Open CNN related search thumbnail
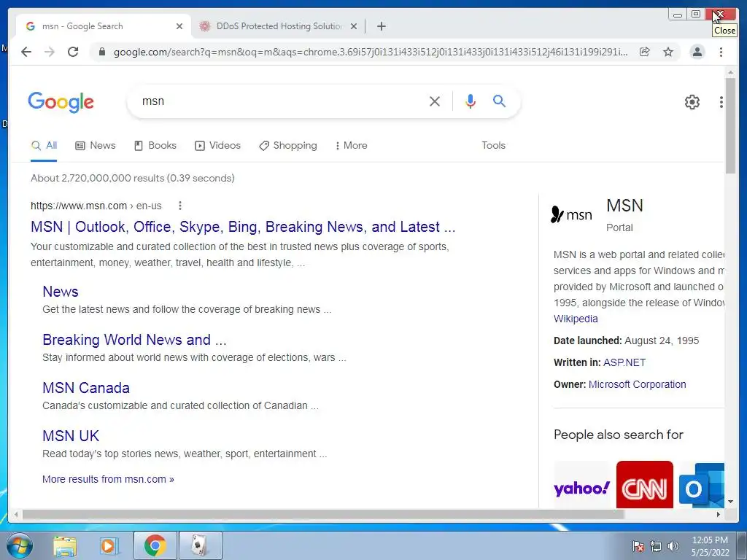The width and height of the screenshot is (747, 560). coord(645,485)
